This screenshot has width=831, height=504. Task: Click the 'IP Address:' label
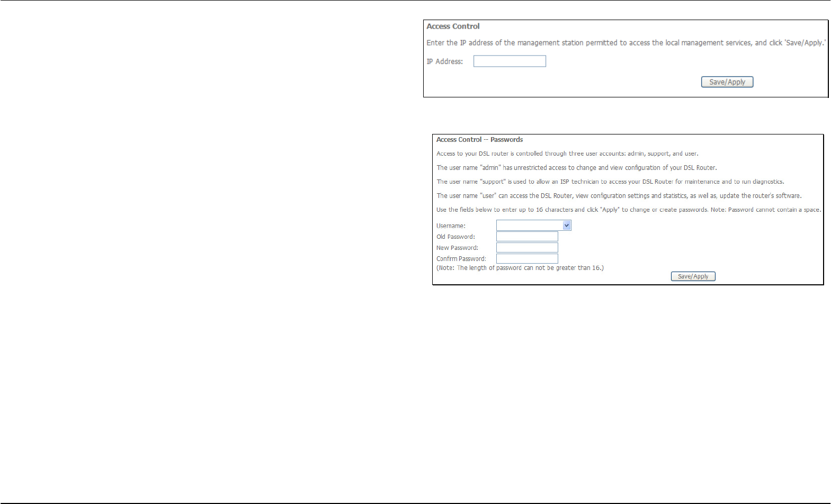tap(445, 62)
